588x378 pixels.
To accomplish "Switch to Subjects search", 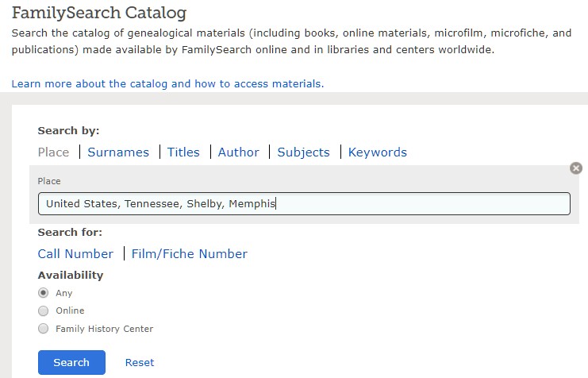I will pos(303,152).
